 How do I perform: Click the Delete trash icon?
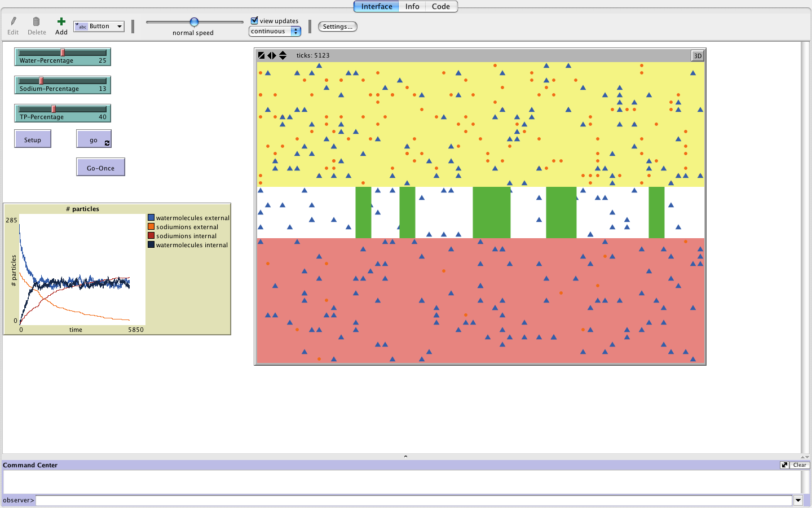click(37, 22)
